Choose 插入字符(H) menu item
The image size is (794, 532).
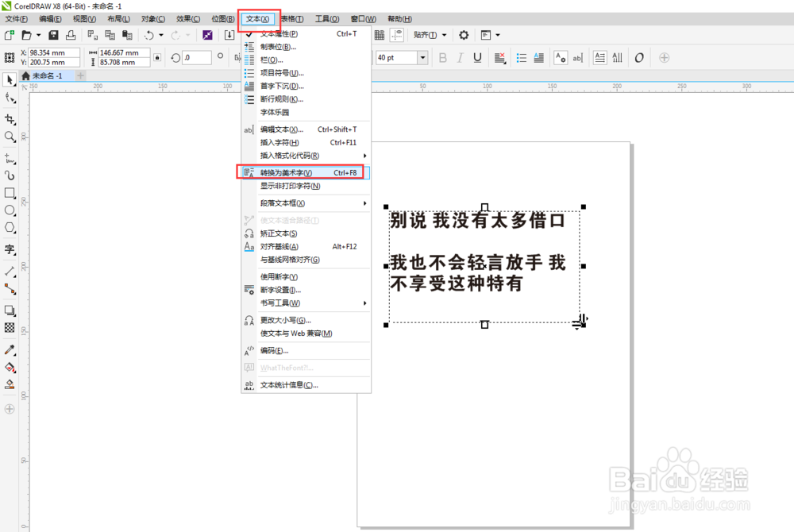coord(306,142)
